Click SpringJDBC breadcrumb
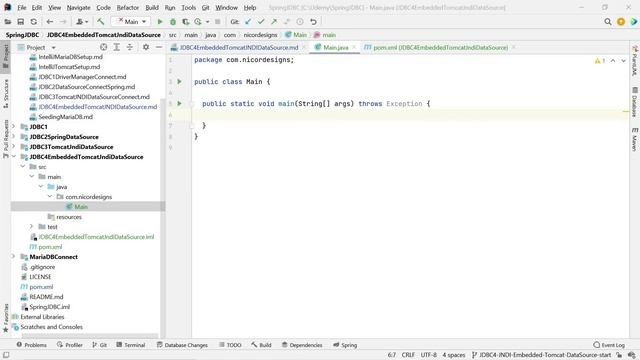Screen dimensions: 640x360 coord(22,35)
